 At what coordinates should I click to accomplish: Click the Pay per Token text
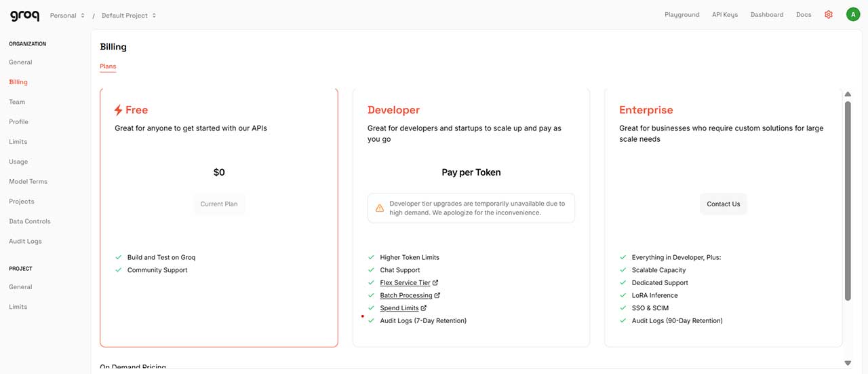point(471,172)
